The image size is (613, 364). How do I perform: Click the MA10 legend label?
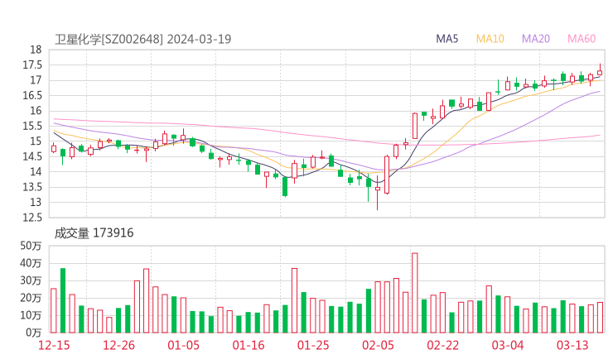[490, 39]
